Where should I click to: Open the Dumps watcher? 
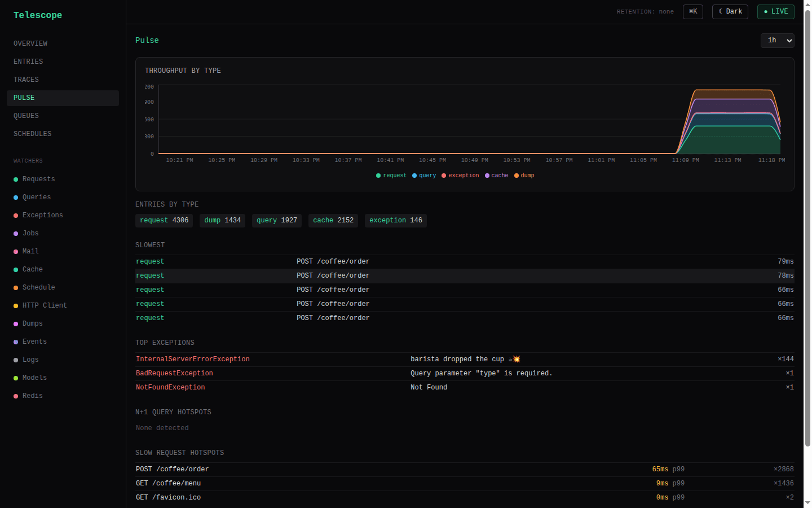tap(63, 323)
